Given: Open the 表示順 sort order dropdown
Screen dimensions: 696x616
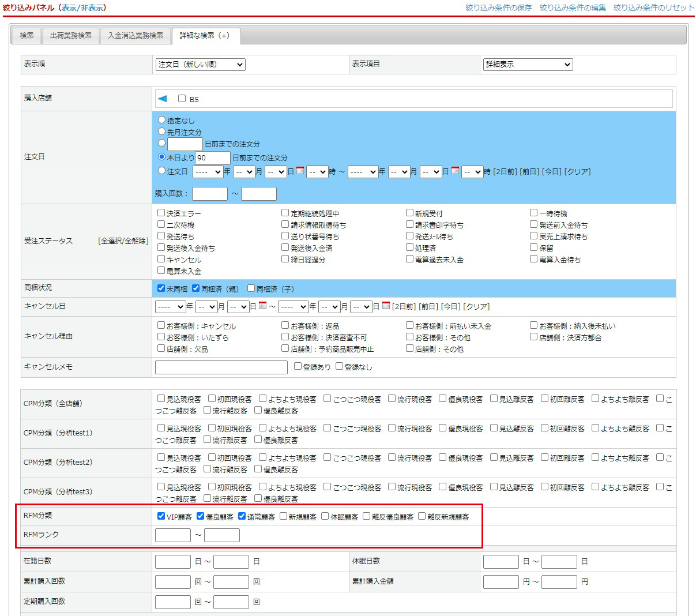Looking at the screenshot, I should coord(200,65).
